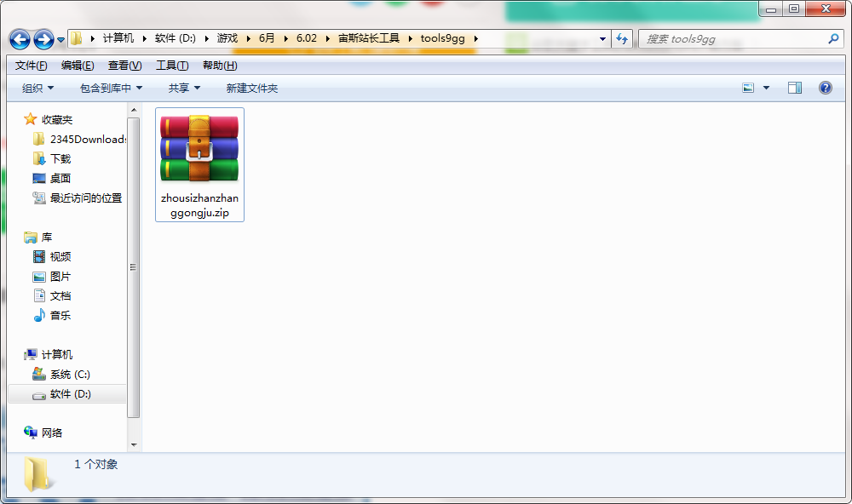Select 库 in the navigation pane
The height and width of the screenshot is (504, 852).
coord(47,238)
